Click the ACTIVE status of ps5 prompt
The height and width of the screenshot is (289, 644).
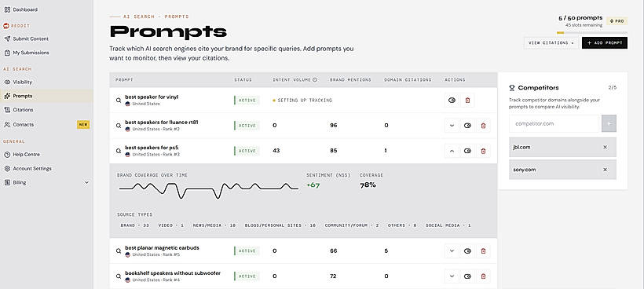(247, 151)
